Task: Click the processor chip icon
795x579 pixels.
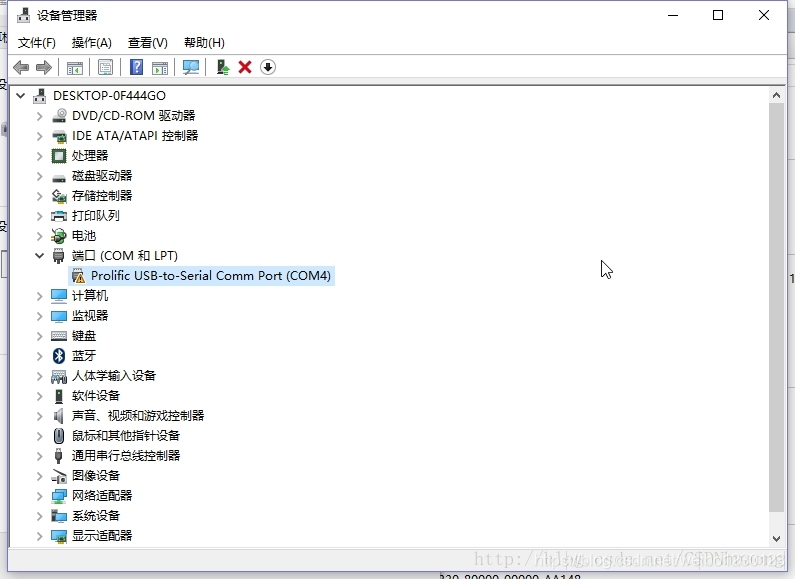Action: pos(59,156)
